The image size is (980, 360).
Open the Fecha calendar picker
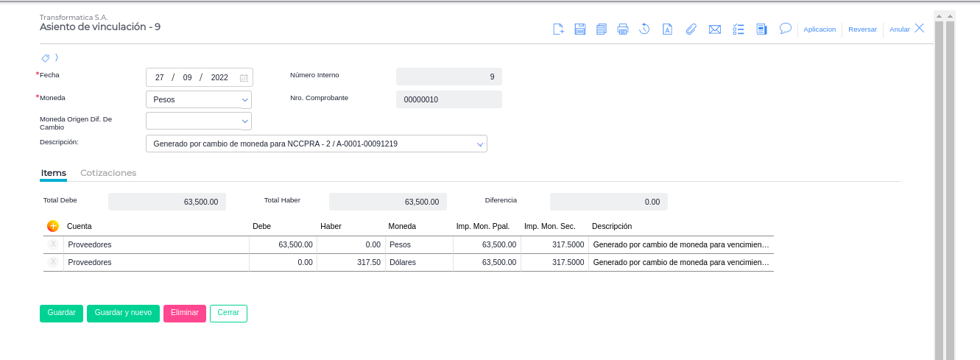pos(244,77)
